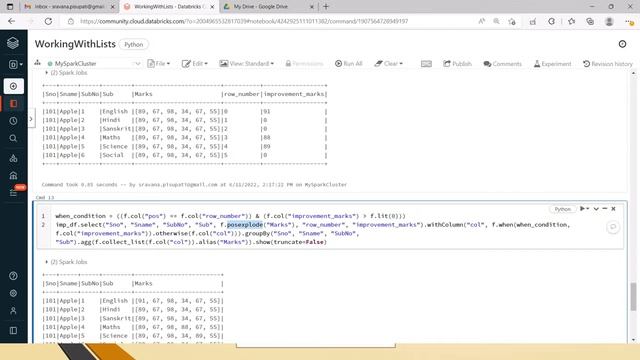Click the Publish button
This screenshot has width=640, height=360.
click(x=457, y=64)
